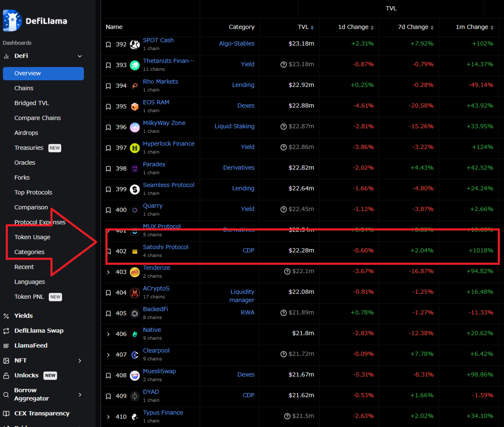Click the Seamless Protocol logo icon
The width and height of the screenshot is (504, 427).
click(x=135, y=189)
